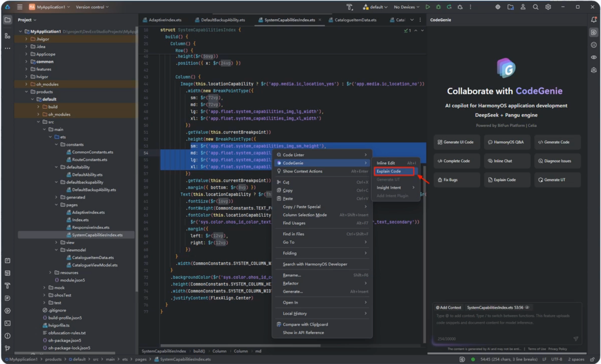This screenshot has height=364, width=601.
Task: Open the Project tool window folder icon
Action: pos(7,20)
